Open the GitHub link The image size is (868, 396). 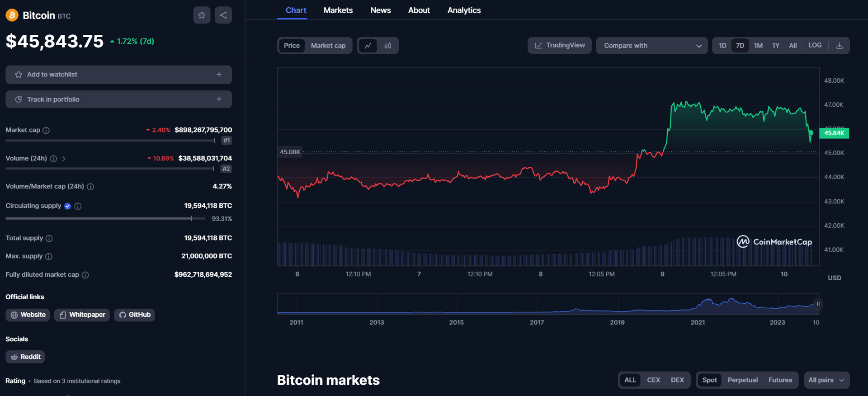134,315
